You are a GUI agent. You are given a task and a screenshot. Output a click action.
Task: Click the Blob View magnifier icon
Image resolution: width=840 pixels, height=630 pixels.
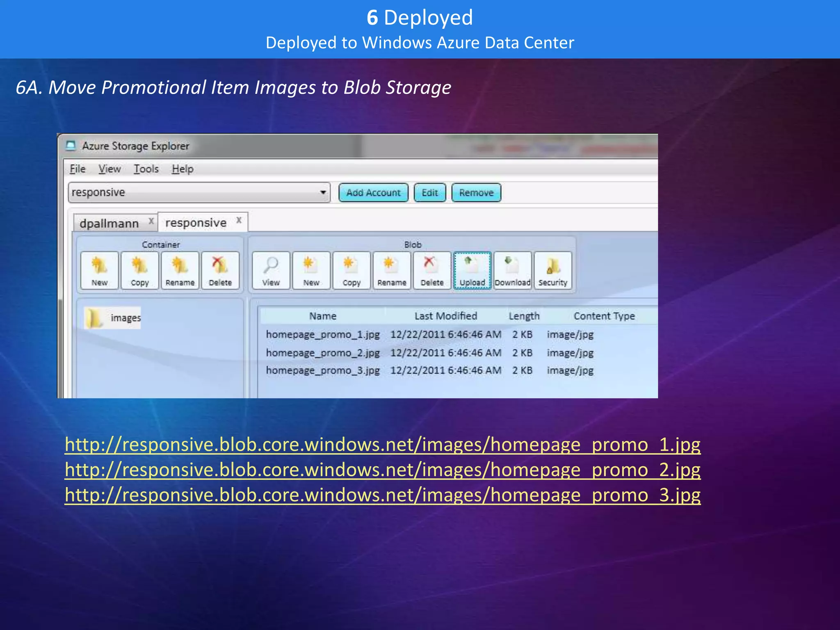[271, 271]
